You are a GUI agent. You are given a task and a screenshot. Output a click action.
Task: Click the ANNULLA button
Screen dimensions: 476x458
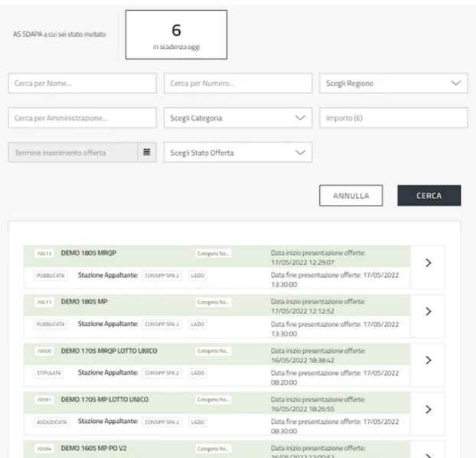point(350,196)
